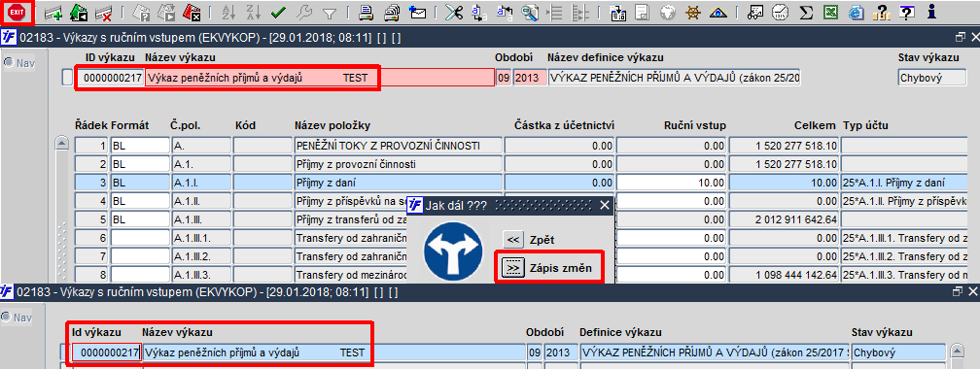This screenshot has height=369, width=980.
Task: Click Celkem value 2 012 911 642.64
Action: click(784, 219)
